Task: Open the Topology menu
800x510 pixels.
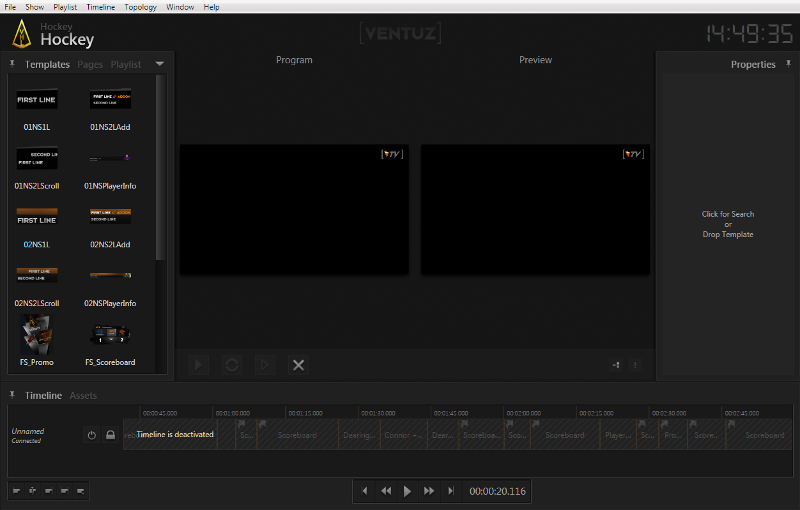Action: 140,7
